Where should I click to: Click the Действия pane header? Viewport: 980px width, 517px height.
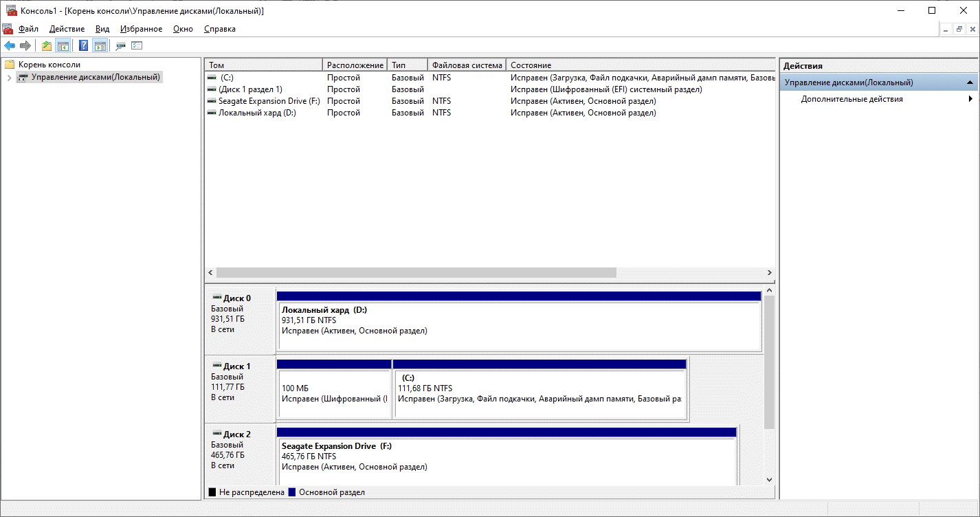pyautogui.click(x=879, y=66)
